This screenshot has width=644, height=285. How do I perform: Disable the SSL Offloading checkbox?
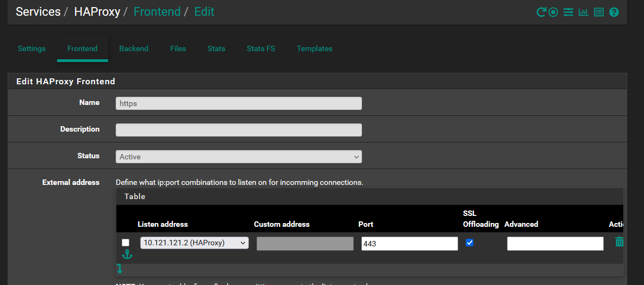(470, 243)
